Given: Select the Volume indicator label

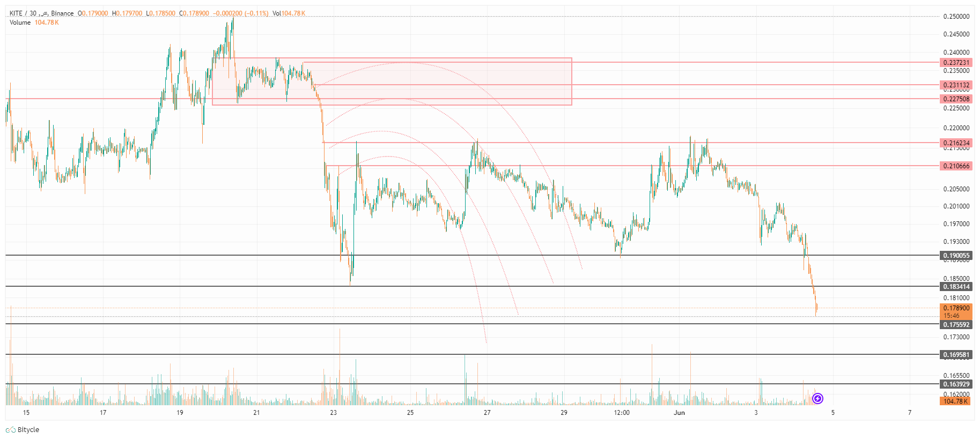Looking at the screenshot, I should pos(20,23).
